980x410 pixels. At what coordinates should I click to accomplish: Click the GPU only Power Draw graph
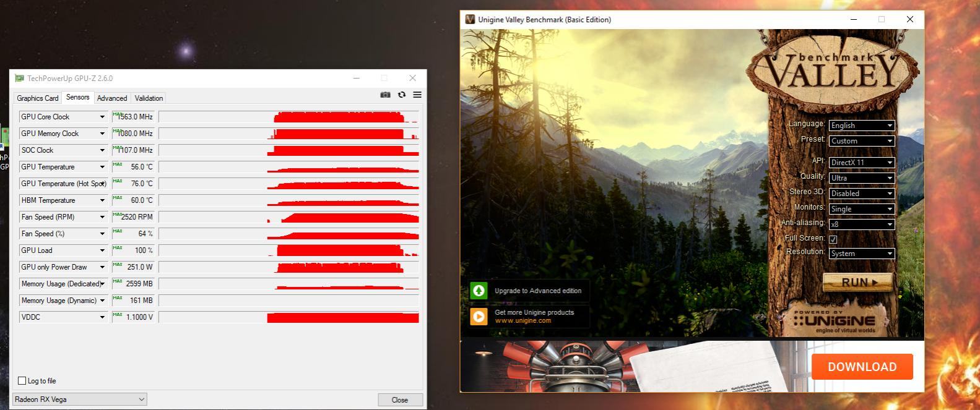(x=289, y=267)
